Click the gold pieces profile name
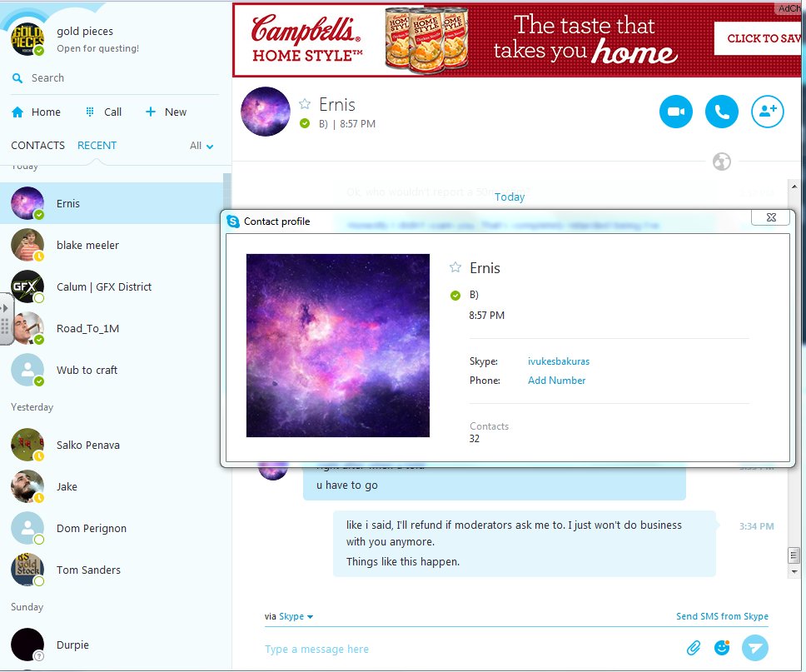The height and width of the screenshot is (672, 806). click(85, 32)
